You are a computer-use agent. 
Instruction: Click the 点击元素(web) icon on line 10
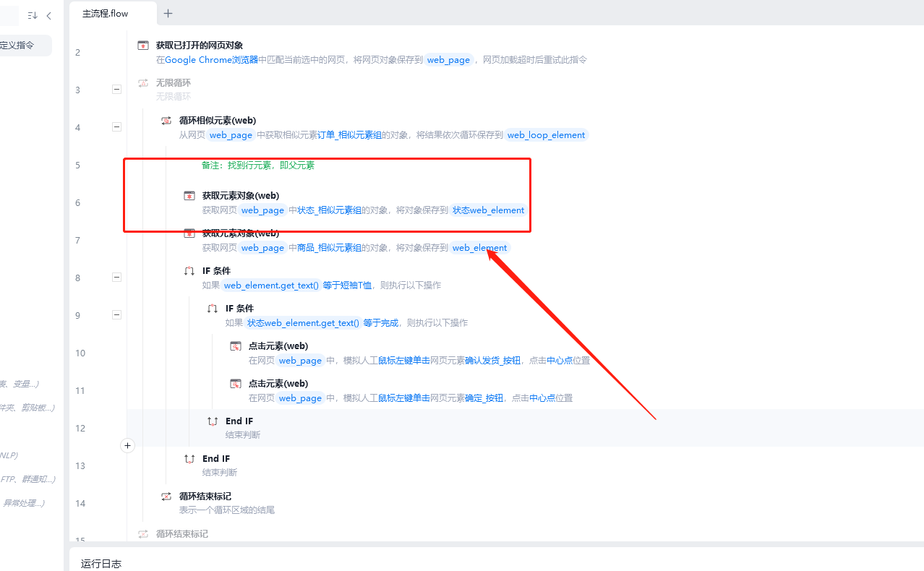236,346
